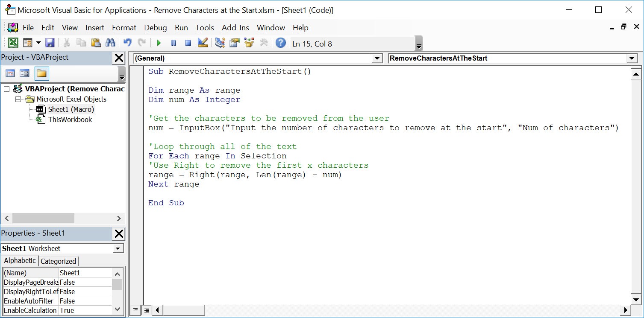Click the DisplayPageBreaks property value False
The width and height of the screenshot is (644, 318).
pos(85,282)
